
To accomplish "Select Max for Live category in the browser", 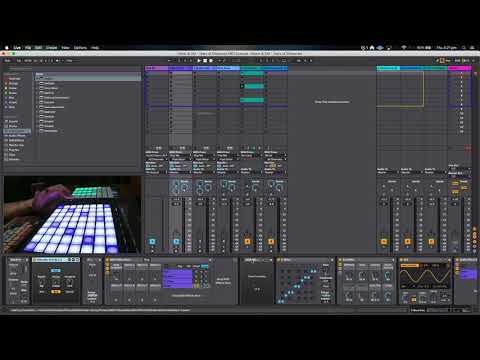I will (17, 145).
